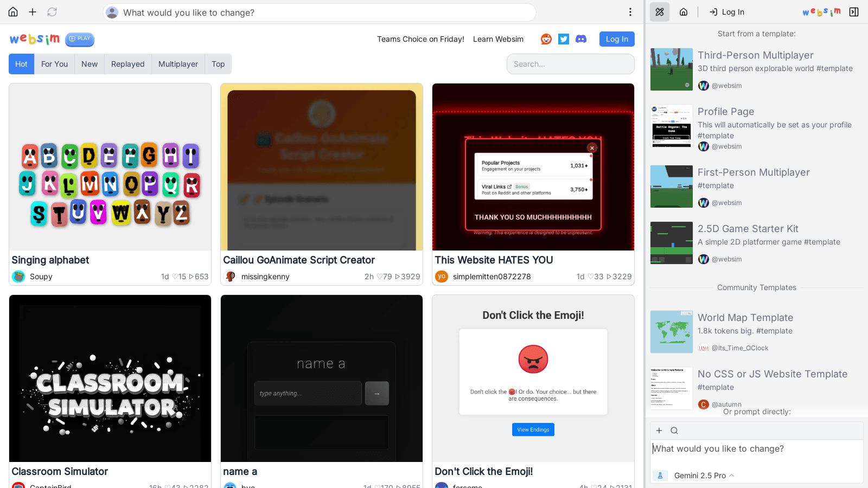Click side panel home icon
868x488 pixels.
tap(684, 12)
